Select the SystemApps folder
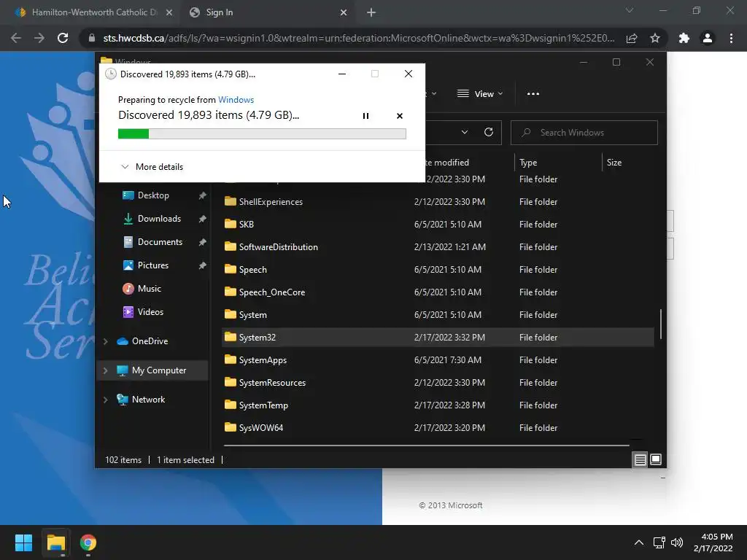This screenshot has width=747, height=560. (x=263, y=360)
